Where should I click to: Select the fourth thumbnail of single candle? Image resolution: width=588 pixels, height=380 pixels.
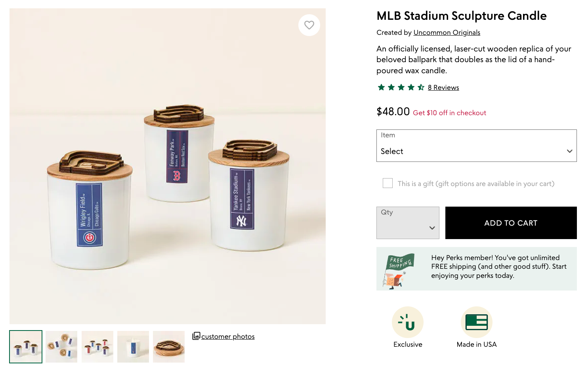tap(133, 347)
